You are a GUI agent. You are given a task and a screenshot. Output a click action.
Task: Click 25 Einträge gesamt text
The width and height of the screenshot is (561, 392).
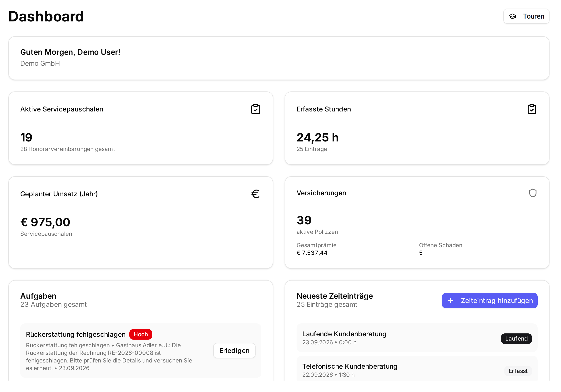327,305
